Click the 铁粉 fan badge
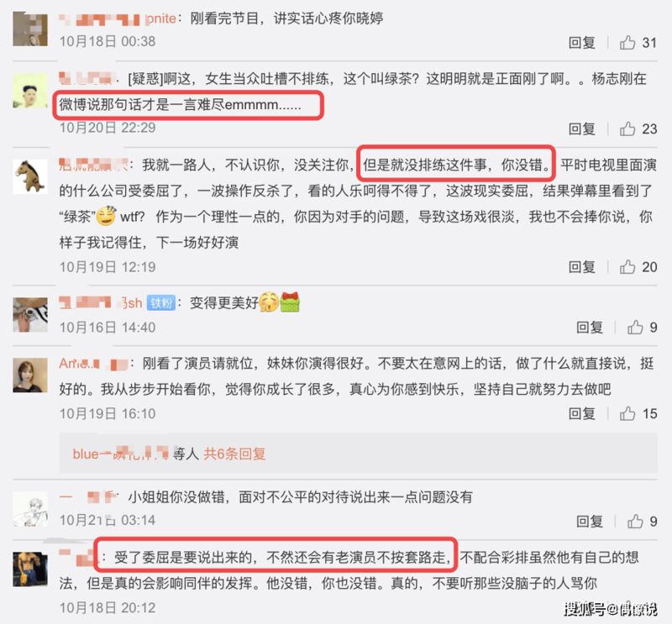 [x=161, y=303]
